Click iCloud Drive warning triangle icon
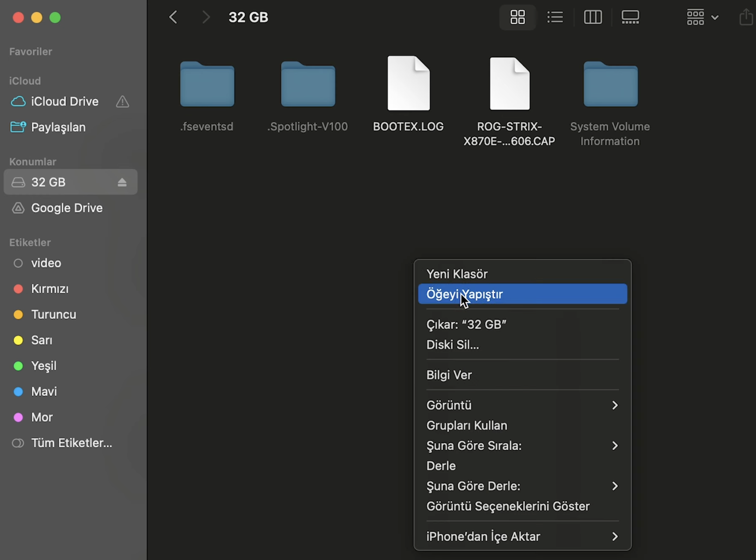Image resolution: width=756 pixels, height=560 pixels. (x=122, y=102)
